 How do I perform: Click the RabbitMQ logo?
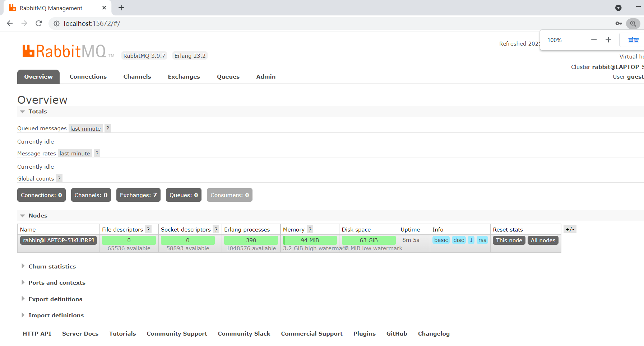pos(68,51)
